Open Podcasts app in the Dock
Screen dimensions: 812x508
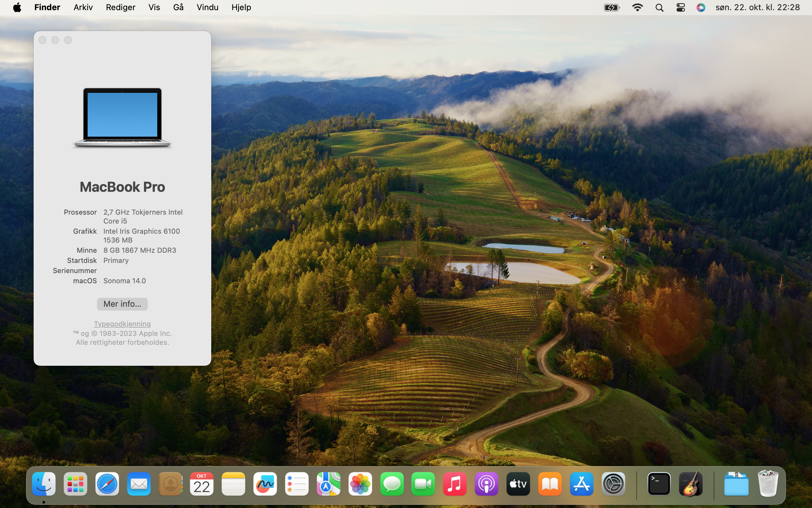(x=487, y=484)
